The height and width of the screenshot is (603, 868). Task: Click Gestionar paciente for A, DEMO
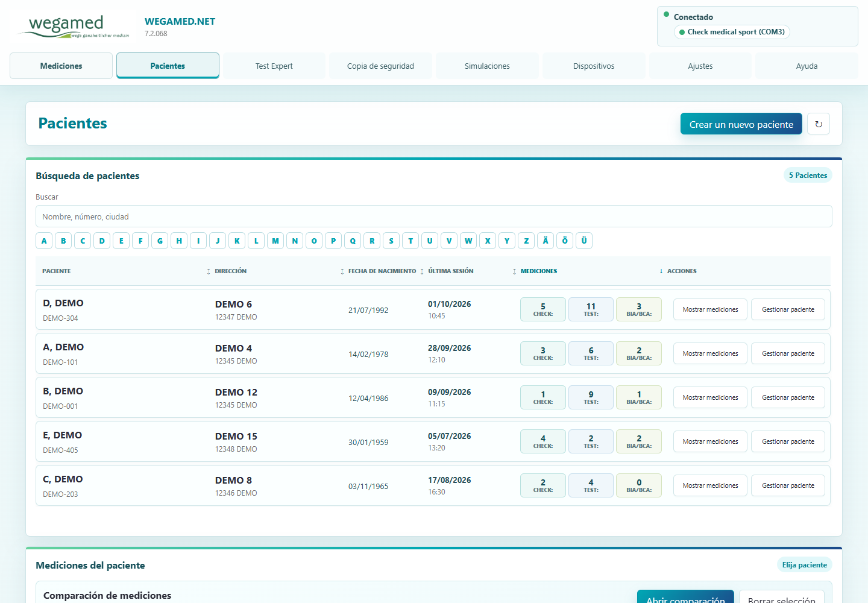[x=788, y=353]
